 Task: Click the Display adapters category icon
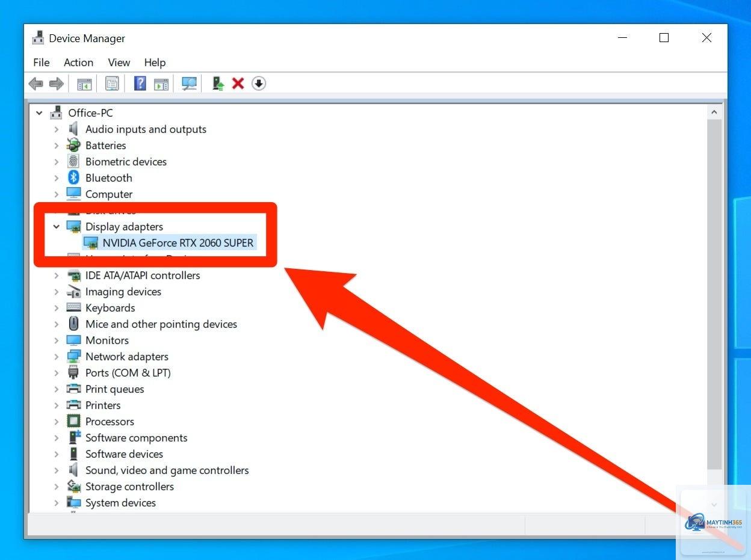click(x=73, y=226)
